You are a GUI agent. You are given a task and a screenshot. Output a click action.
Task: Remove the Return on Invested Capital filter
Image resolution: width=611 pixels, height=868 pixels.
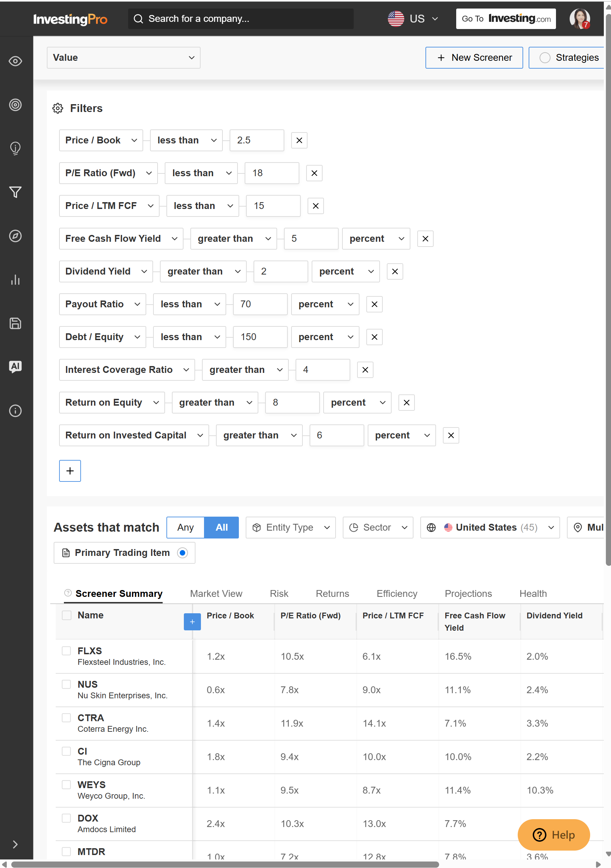point(451,435)
